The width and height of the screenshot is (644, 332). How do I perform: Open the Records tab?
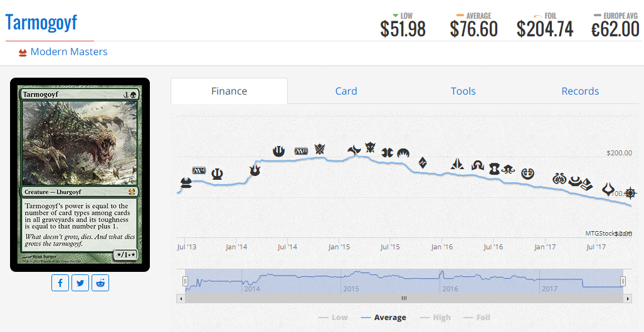tap(580, 91)
